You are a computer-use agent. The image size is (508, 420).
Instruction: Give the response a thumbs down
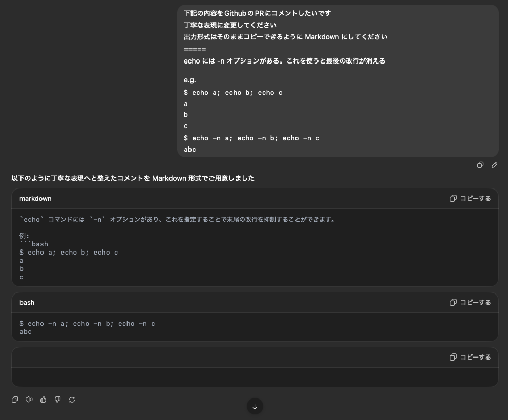pos(57,400)
